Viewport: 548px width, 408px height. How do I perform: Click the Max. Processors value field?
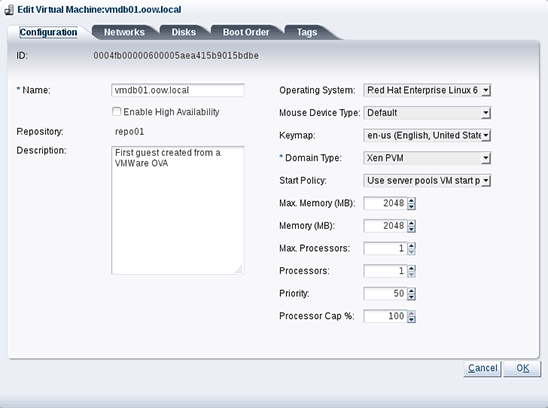coord(385,248)
